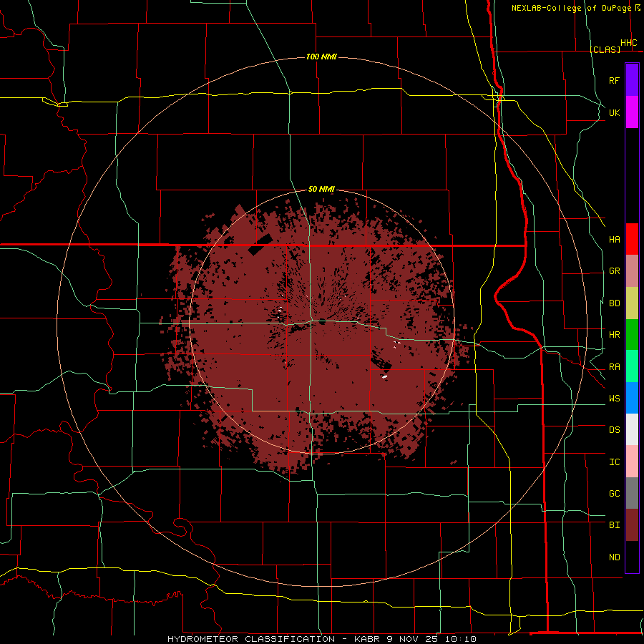Click the '10:10' timestamp text
This screenshot has height=644, width=644.
click(461, 639)
